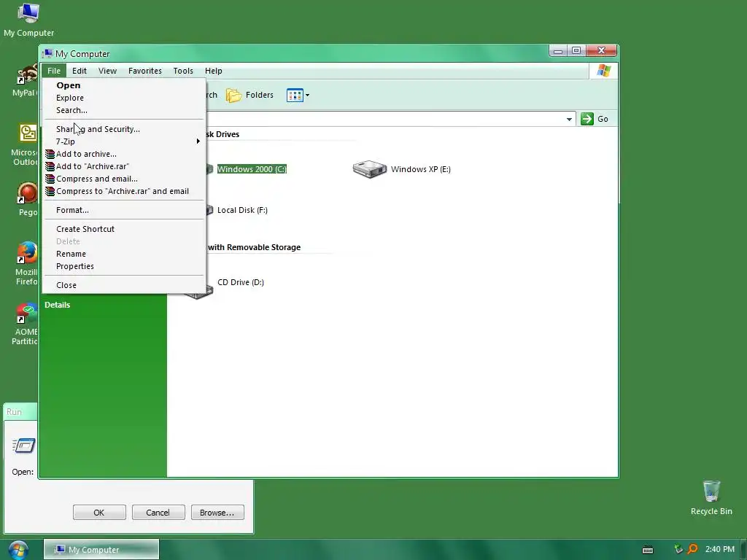This screenshot has width=747, height=560.
Task: Choose Add to archive... menu entry
Action: coord(124,154)
